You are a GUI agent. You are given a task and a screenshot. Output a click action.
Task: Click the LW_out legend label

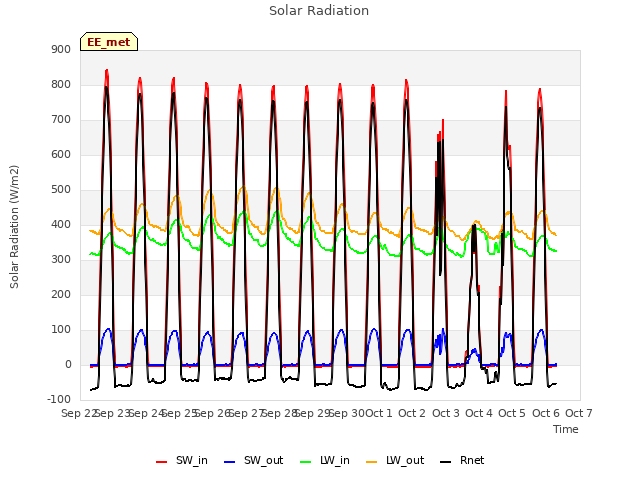pos(405,460)
